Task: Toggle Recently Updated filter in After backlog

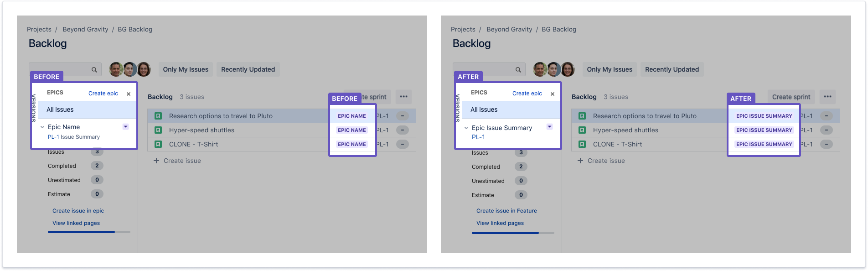Action: [x=672, y=69]
